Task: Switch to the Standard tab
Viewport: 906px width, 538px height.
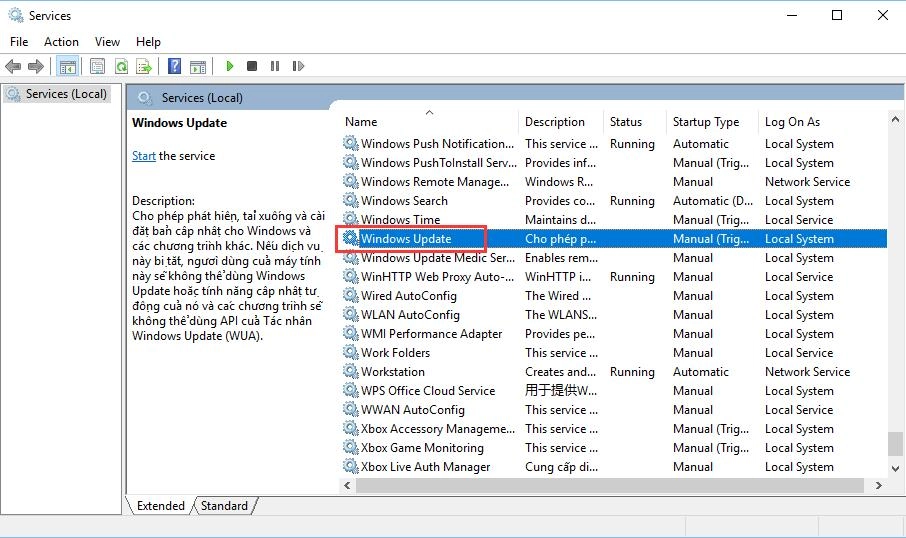Action: [x=224, y=506]
